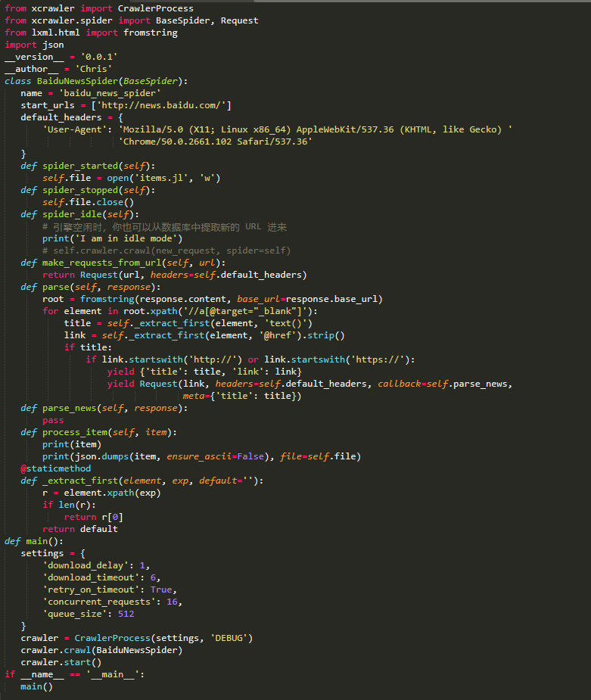
Task: Click the string 'baidu_news_spider'
Action: point(110,93)
